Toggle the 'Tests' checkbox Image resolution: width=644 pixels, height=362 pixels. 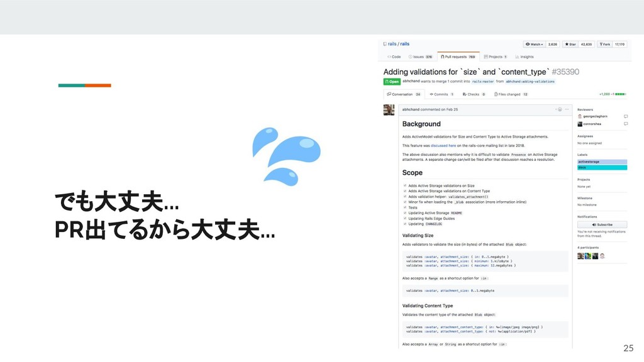pyautogui.click(x=405, y=207)
